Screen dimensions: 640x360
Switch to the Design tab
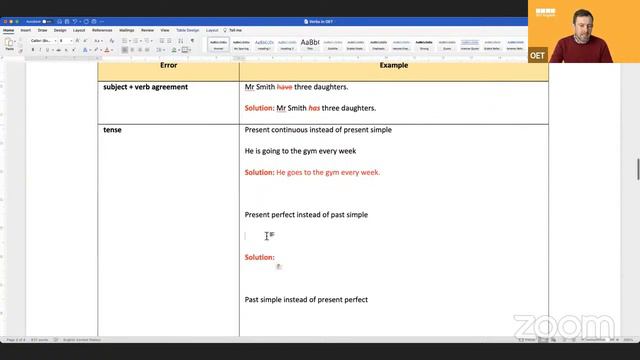(x=60, y=30)
